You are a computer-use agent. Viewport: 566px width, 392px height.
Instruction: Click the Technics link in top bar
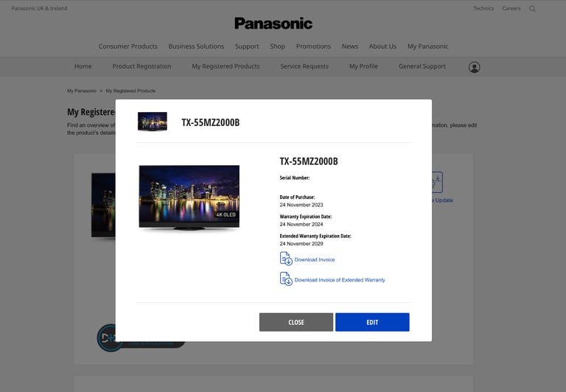(x=483, y=8)
